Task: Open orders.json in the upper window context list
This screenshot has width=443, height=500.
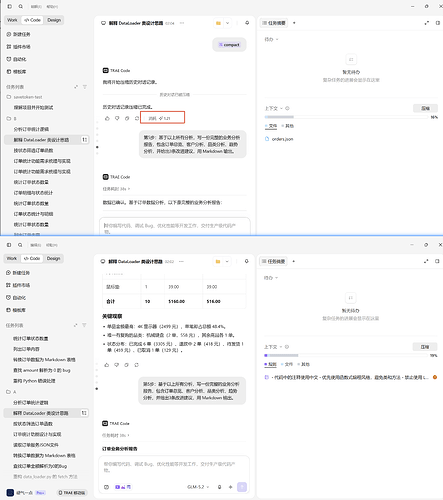Action: 279,139
